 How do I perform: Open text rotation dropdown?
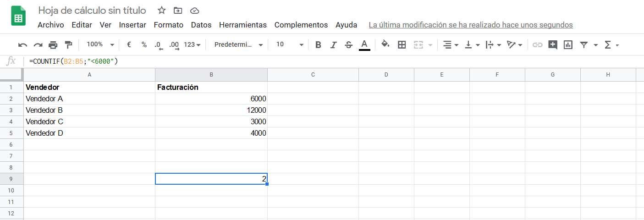coord(515,45)
